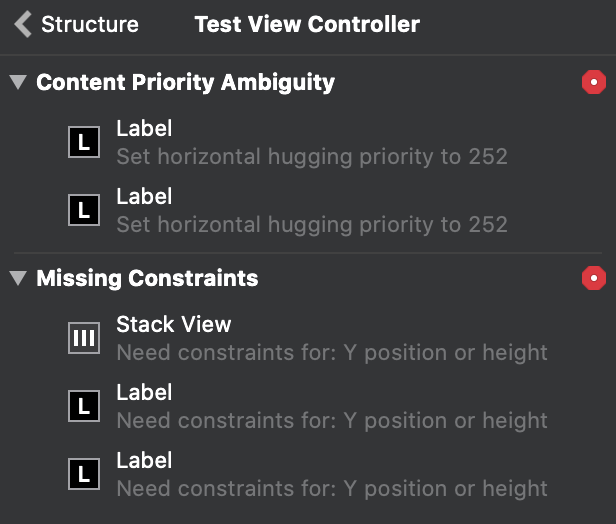Image resolution: width=616 pixels, height=524 pixels.
Task: Click red error badge for Missing Constraints
Action: [594, 278]
